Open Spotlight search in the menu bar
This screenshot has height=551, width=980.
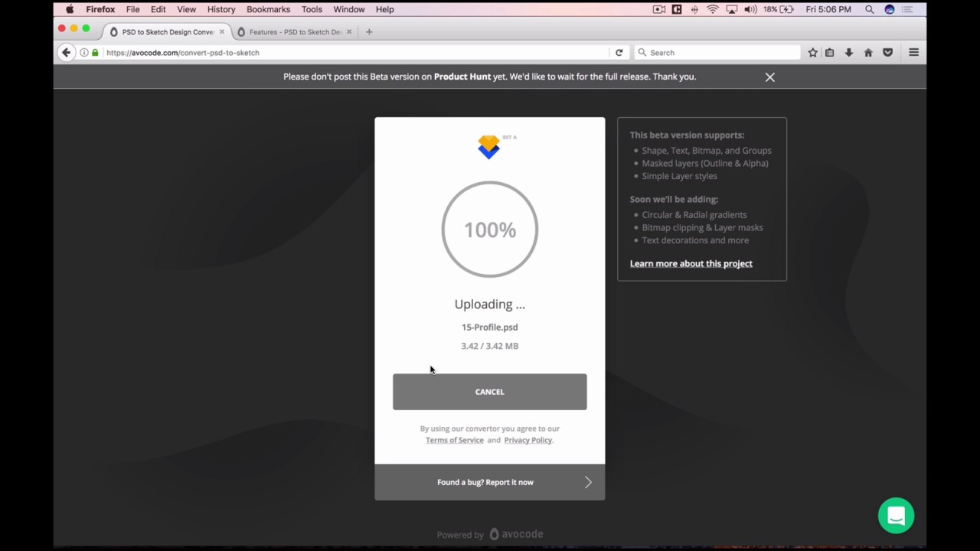coord(870,9)
